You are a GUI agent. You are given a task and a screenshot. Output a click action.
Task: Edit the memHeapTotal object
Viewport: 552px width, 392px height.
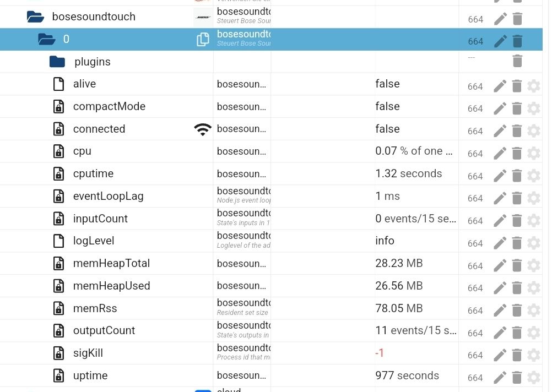click(x=500, y=266)
